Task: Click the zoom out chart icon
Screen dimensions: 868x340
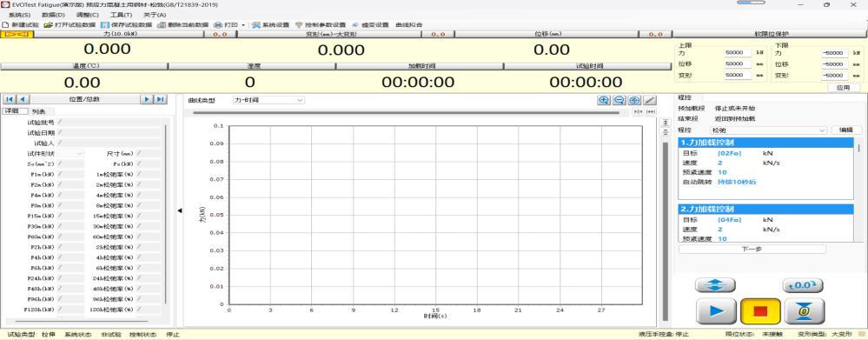Action: (619, 100)
